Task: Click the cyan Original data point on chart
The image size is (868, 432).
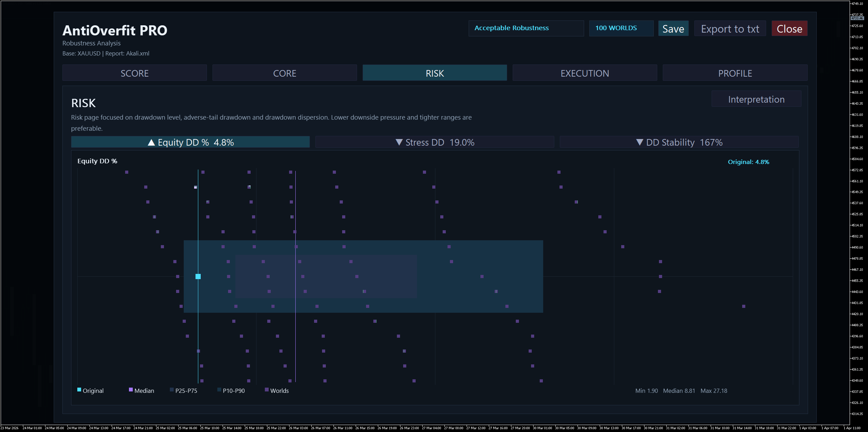Action: tap(198, 276)
